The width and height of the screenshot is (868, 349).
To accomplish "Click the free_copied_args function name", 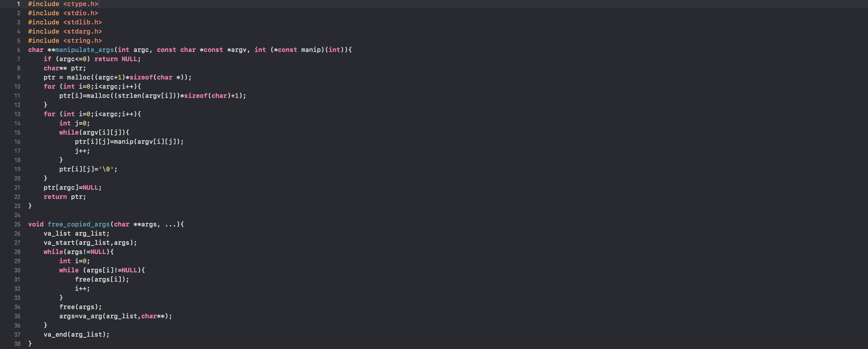I will click(x=79, y=224).
